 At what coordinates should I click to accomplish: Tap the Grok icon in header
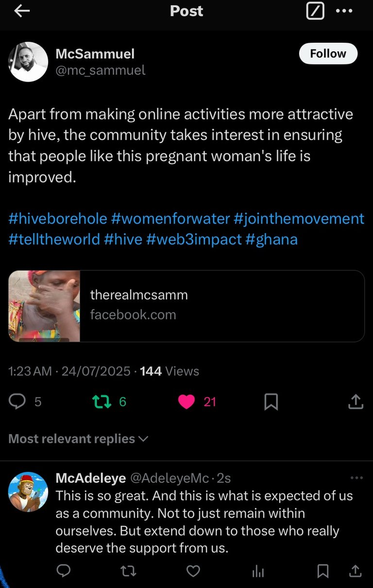[315, 11]
